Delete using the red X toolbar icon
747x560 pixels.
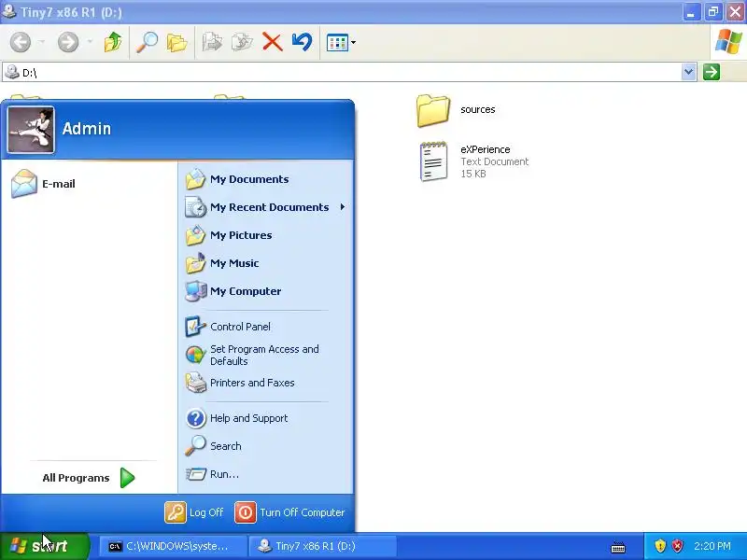273,42
